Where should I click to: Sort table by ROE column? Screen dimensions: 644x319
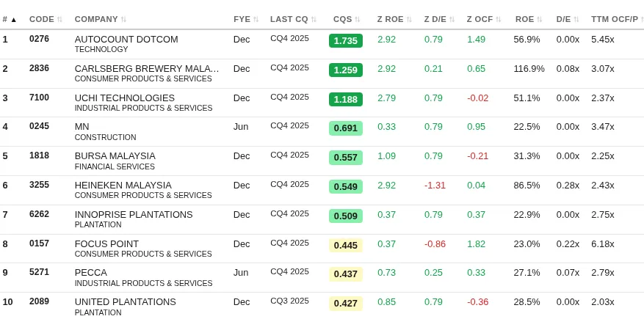pyautogui.click(x=529, y=19)
